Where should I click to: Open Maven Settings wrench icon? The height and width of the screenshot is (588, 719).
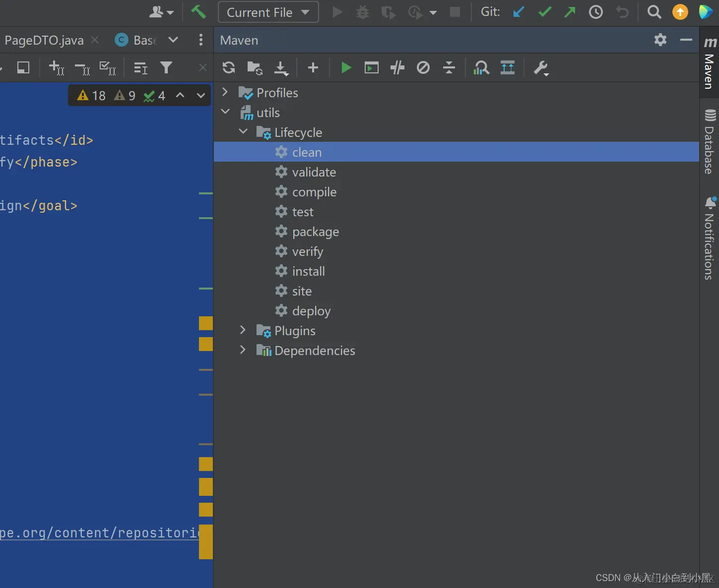click(x=541, y=68)
